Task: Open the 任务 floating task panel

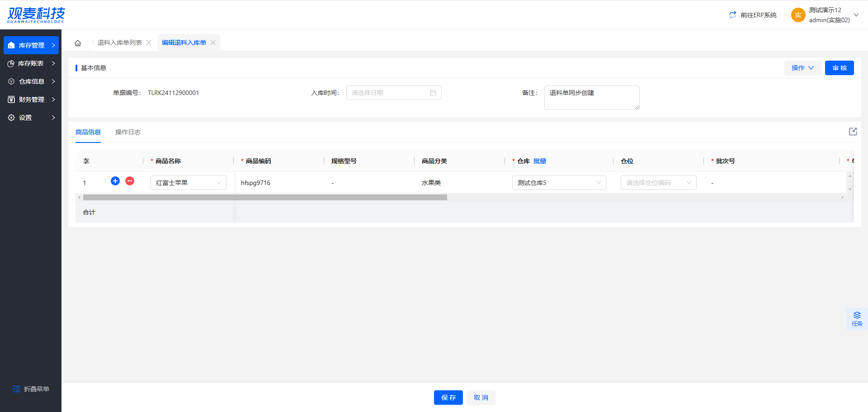Action: pos(857,319)
